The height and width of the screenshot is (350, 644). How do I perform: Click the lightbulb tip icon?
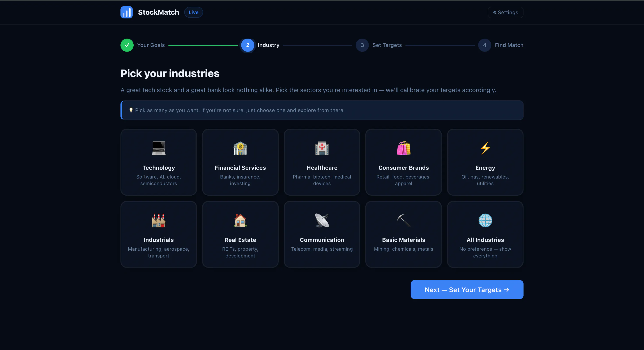(x=131, y=110)
